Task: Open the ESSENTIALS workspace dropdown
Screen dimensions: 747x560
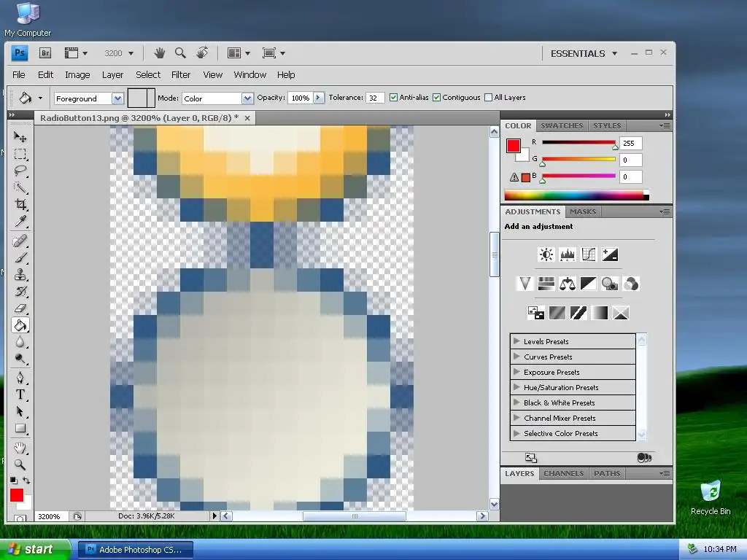Action: click(x=614, y=53)
